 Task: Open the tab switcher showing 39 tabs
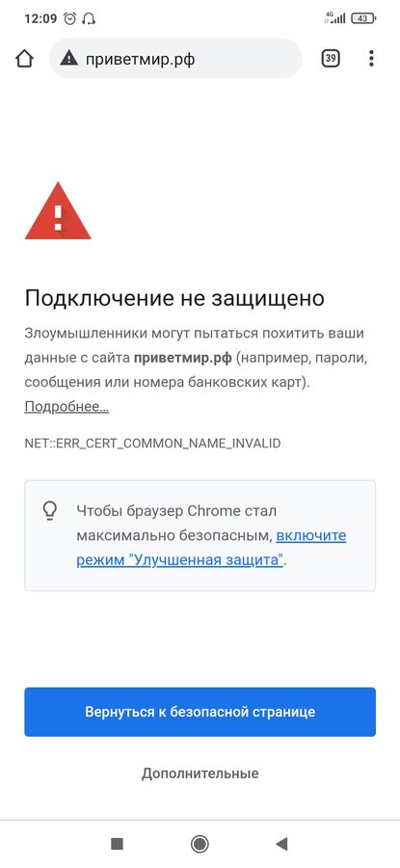(331, 58)
